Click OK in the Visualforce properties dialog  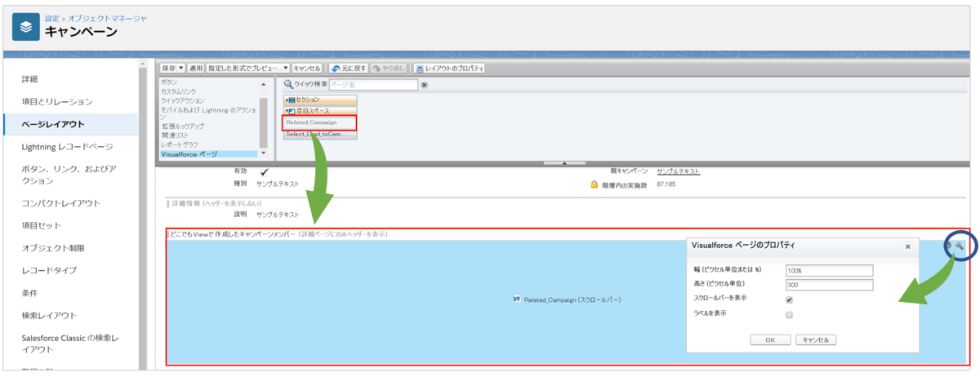tap(770, 339)
